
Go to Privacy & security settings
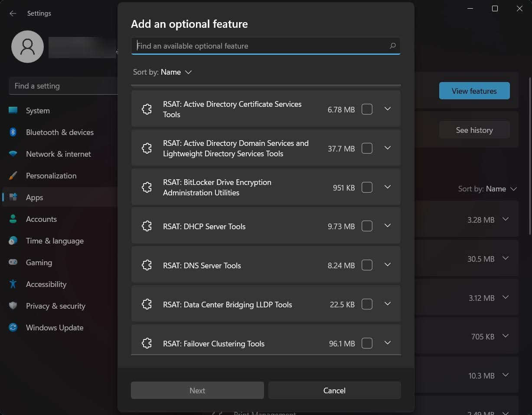(55, 306)
